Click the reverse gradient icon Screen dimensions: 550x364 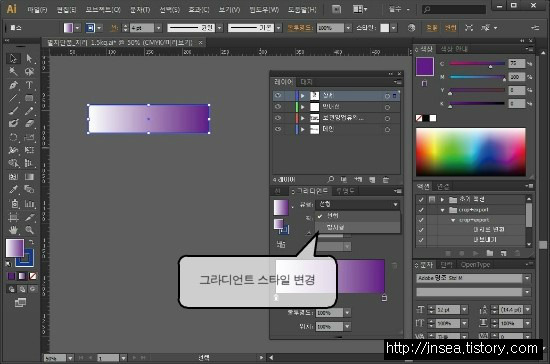coord(281,244)
